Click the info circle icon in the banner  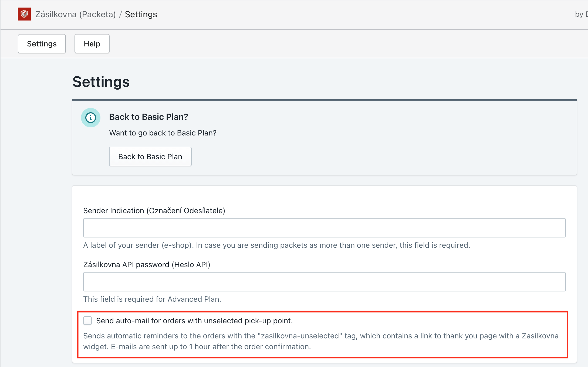point(91,118)
